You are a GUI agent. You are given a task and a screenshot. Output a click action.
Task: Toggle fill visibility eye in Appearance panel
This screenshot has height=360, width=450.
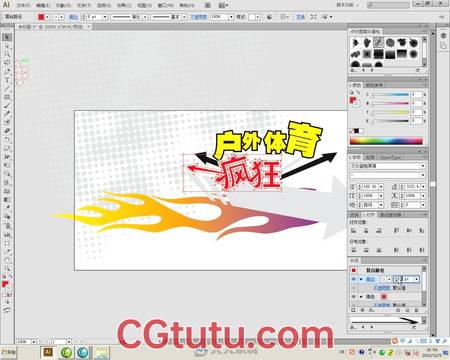click(354, 296)
